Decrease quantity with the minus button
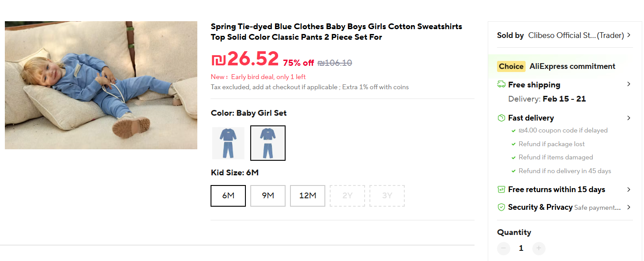The width and height of the screenshot is (644, 261). (x=504, y=248)
